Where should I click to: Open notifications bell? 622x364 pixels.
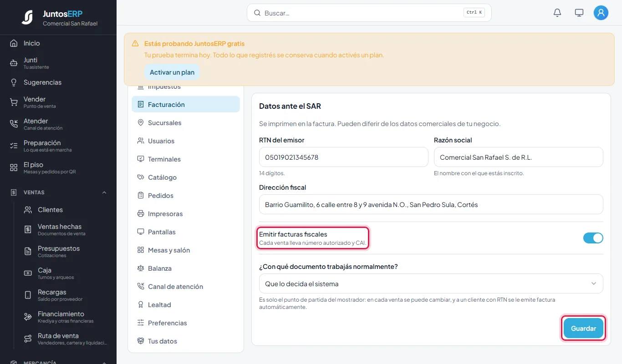point(557,13)
